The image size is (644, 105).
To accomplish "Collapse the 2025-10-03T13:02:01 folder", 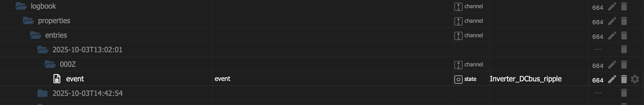I will (x=43, y=50).
